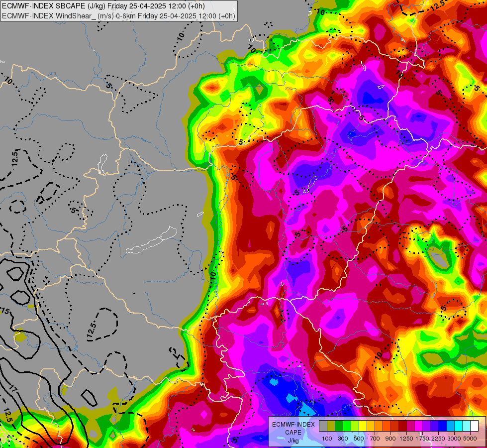This screenshot has width=487, height=448.
Task: Click the legend title ECMWF-INDEX
Action: (293, 425)
